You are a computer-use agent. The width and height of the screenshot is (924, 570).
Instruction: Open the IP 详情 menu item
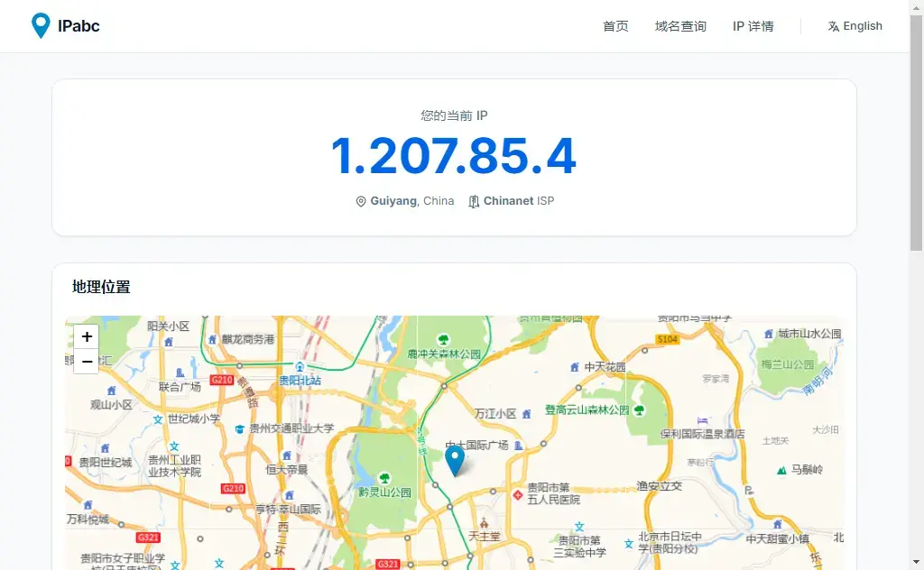(753, 26)
